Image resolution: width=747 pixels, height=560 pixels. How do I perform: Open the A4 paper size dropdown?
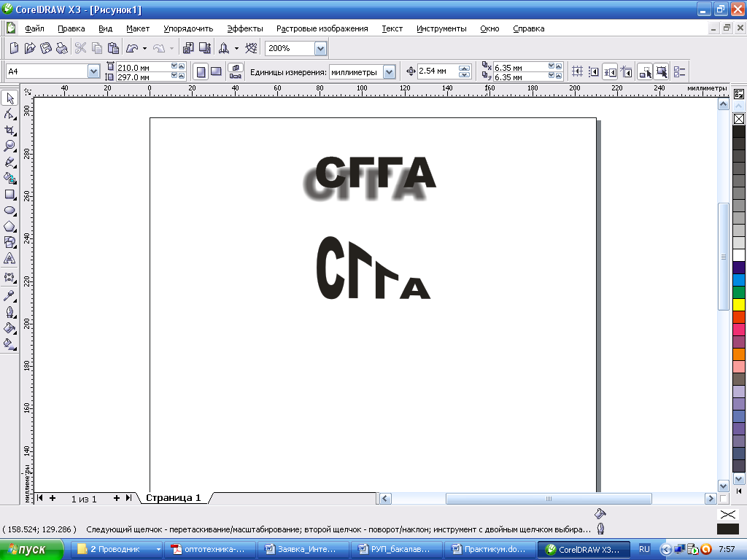click(93, 71)
